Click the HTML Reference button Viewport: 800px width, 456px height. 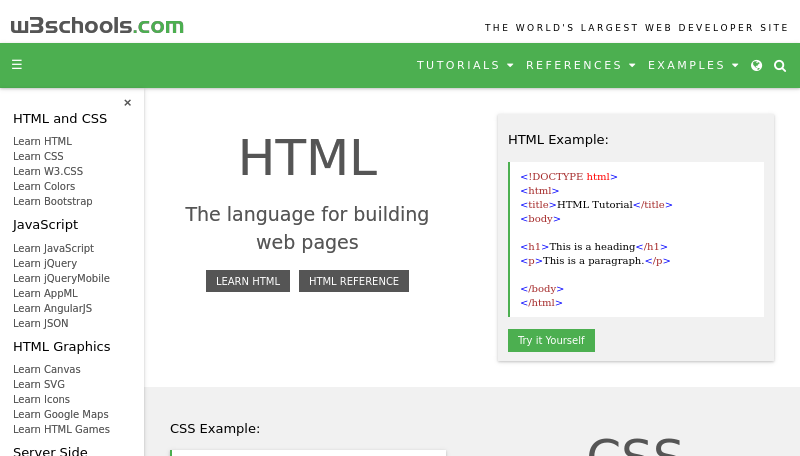(354, 281)
